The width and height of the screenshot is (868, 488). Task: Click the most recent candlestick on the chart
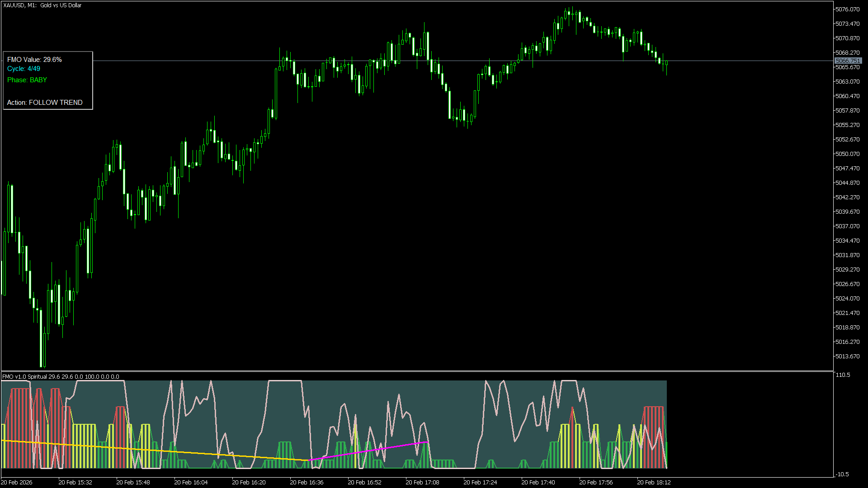tap(666, 63)
